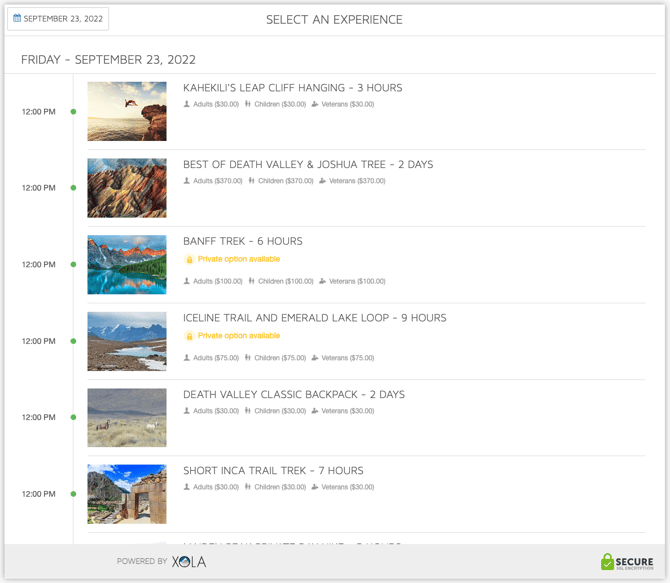Click 12:00 PM time for Iceline Trail
Screen dimensions: 670x583
(x=39, y=341)
